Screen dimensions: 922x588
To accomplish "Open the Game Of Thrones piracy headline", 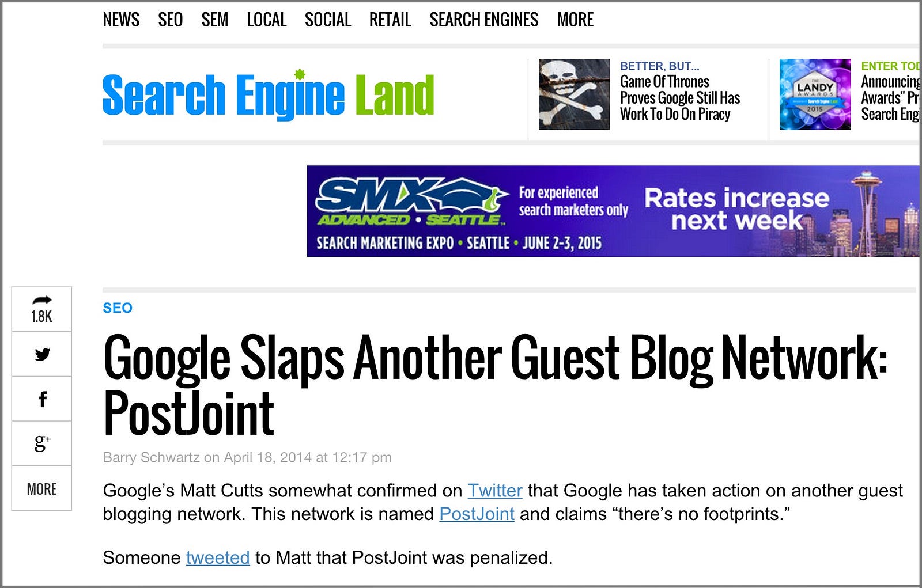I will [x=679, y=98].
